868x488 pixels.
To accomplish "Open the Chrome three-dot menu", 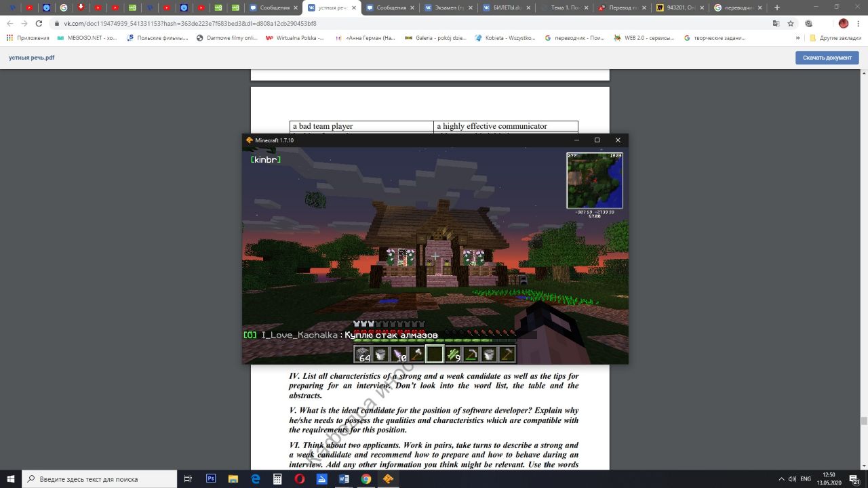I will (859, 23).
